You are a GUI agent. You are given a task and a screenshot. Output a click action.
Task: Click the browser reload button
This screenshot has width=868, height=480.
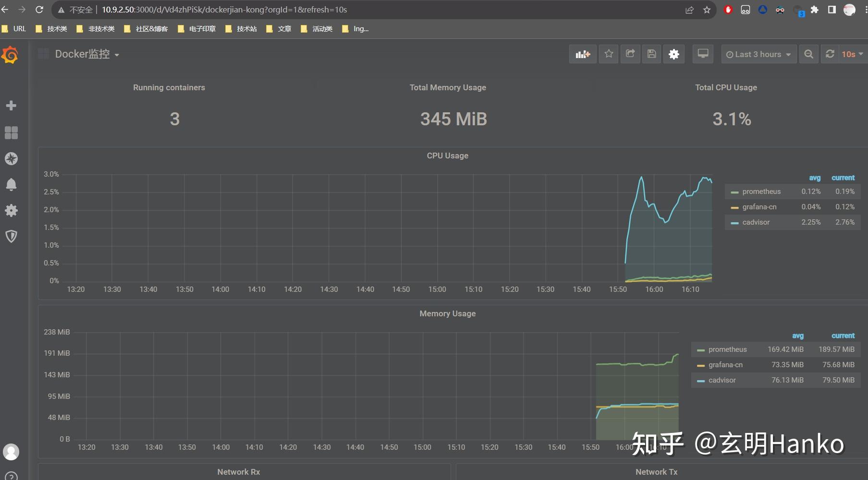coord(39,10)
